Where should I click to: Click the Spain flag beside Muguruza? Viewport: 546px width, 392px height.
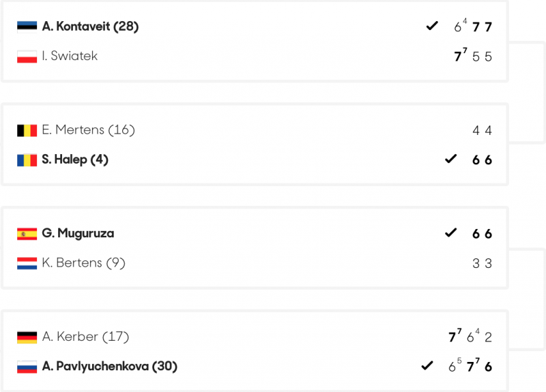(x=27, y=234)
